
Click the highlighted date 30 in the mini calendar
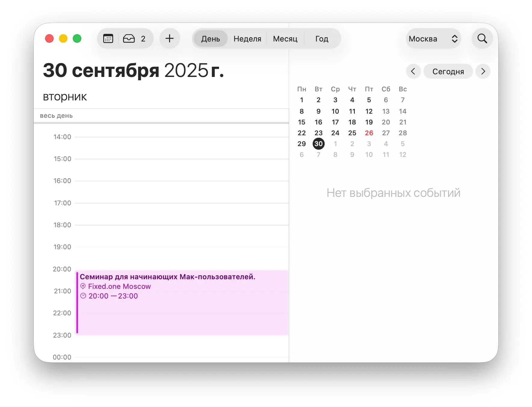[318, 144]
